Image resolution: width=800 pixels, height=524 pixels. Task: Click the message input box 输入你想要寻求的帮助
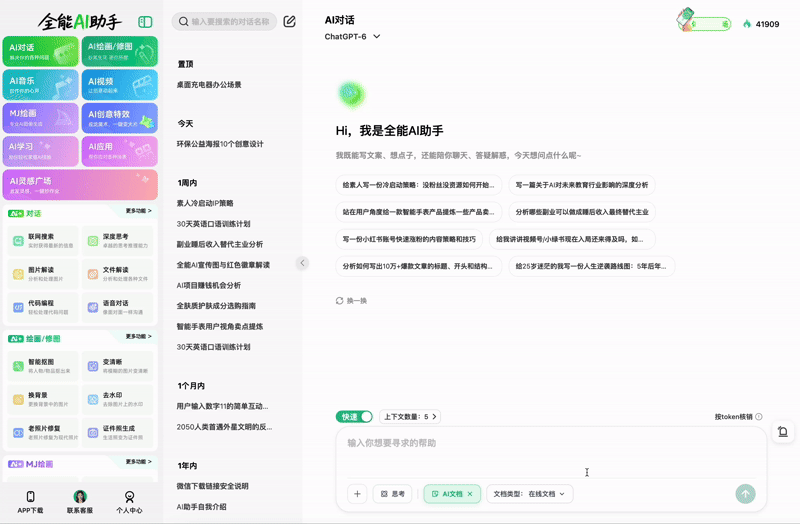(551, 454)
